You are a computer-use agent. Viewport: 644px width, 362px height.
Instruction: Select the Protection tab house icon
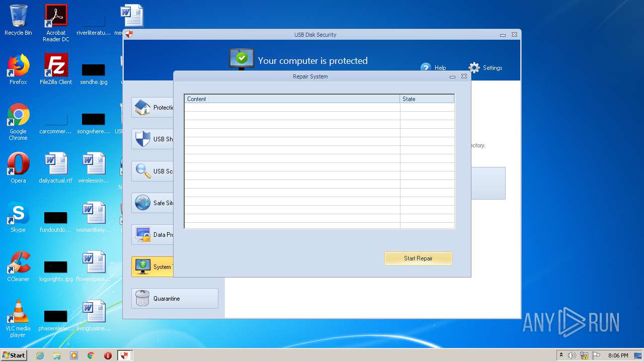[x=142, y=107]
